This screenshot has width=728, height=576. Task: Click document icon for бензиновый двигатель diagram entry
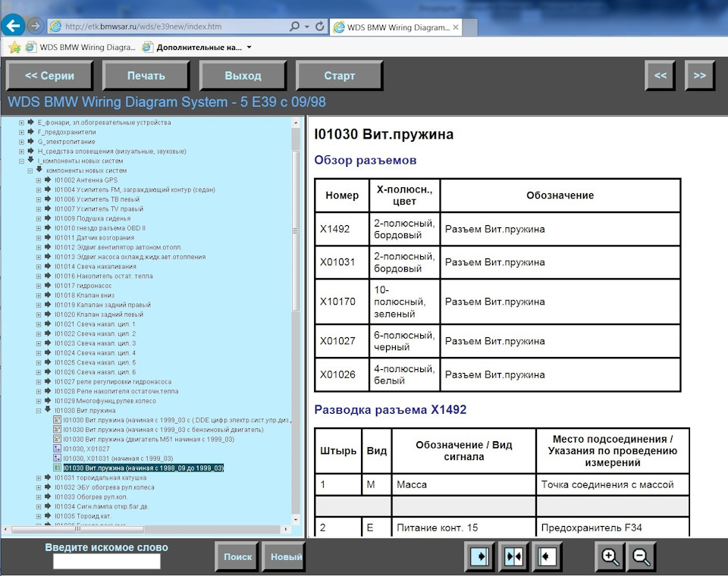[58, 429]
